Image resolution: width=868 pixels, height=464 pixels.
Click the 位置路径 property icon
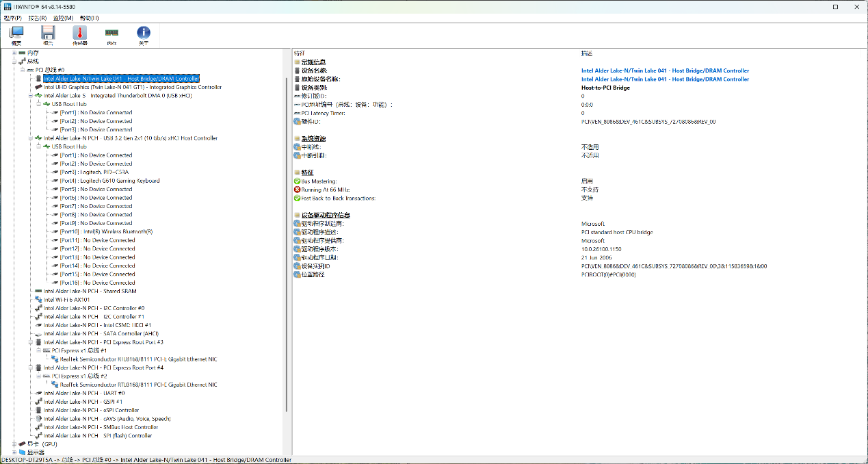[297, 274]
